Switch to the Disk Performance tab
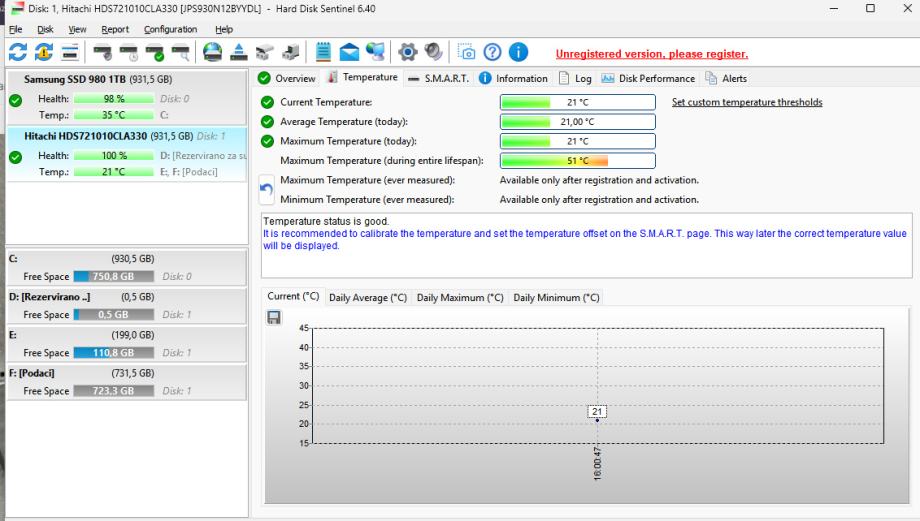This screenshot has width=920, height=521. click(x=648, y=78)
